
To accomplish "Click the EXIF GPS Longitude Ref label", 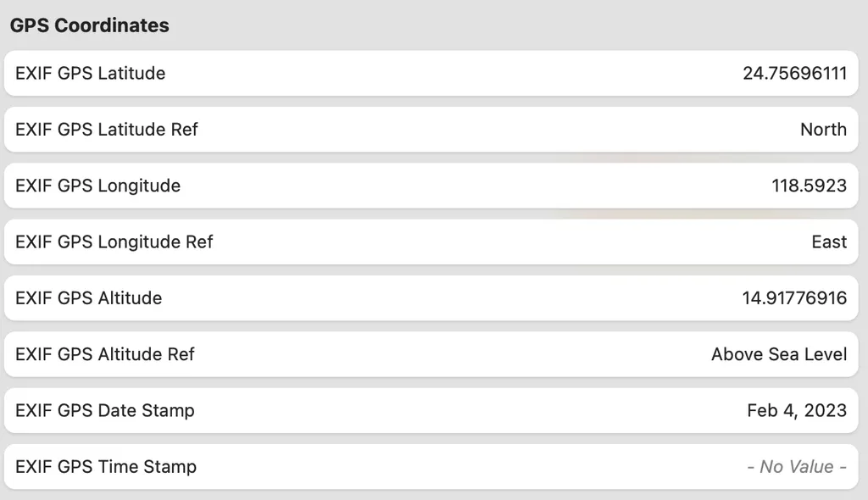I will pyautogui.click(x=114, y=242).
